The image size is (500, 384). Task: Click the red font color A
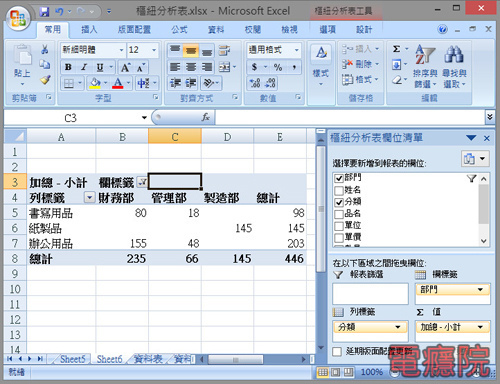(118, 83)
